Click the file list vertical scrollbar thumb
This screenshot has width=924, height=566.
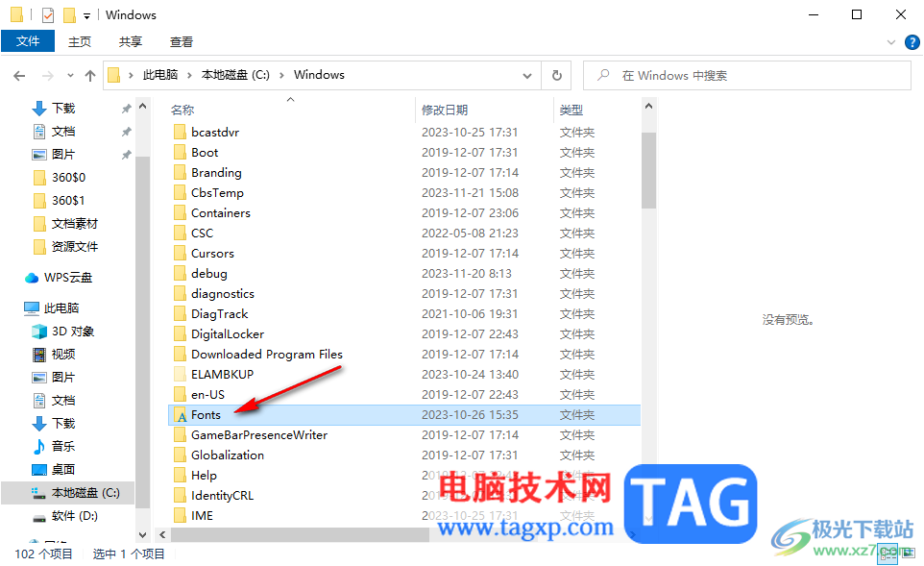648,170
